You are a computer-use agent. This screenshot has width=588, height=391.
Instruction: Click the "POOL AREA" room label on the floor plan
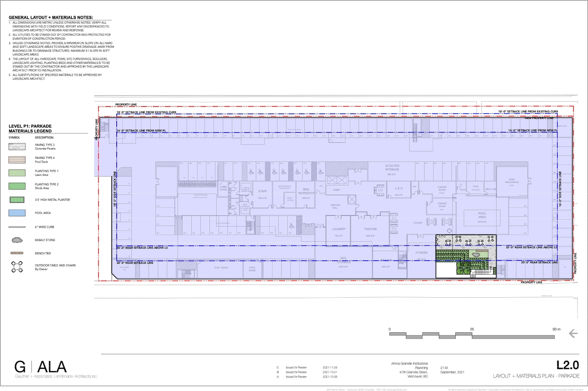pyautogui.click(x=482, y=215)
